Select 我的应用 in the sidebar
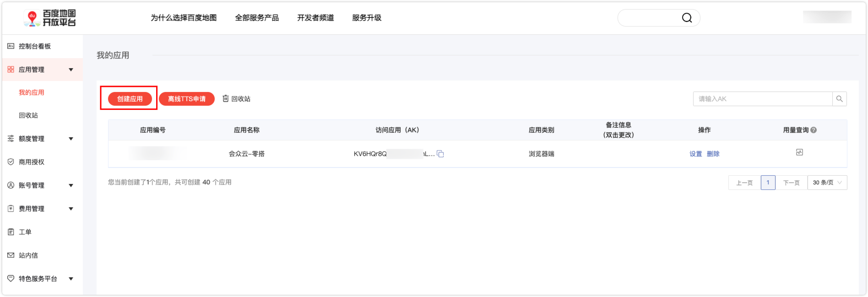This screenshot has height=297, width=868. click(x=32, y=92)
